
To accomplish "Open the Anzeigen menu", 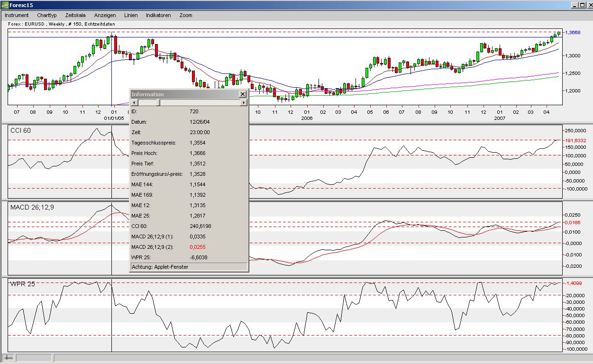I will pos(105,15).
